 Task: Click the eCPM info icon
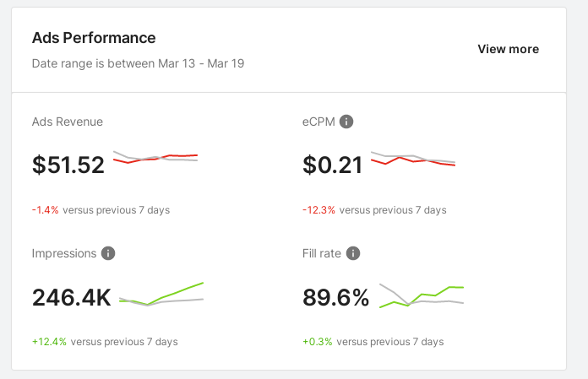[346, 122]
